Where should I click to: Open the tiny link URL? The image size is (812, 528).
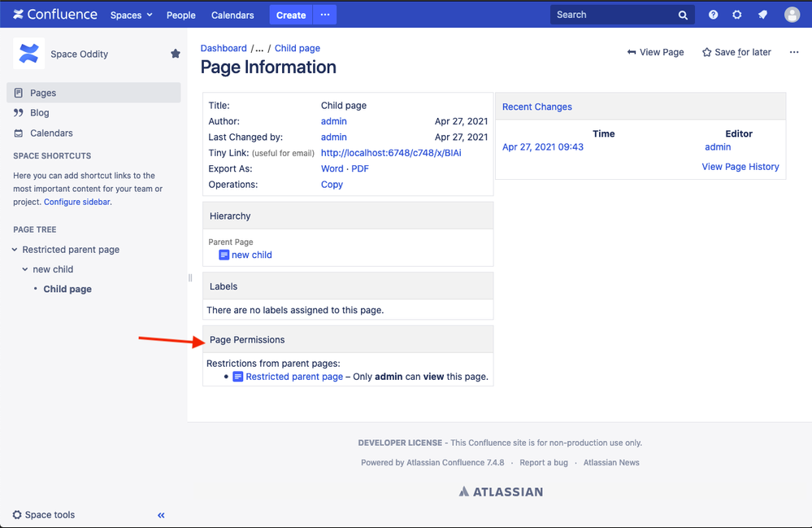pos(391,152)
